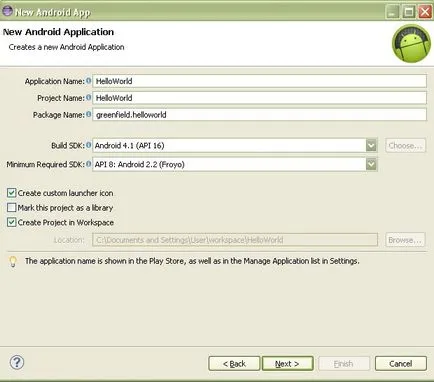This screenshot has width=434, height=382.
Task: Enable Mark this project as a library
Action: point(11,208)
